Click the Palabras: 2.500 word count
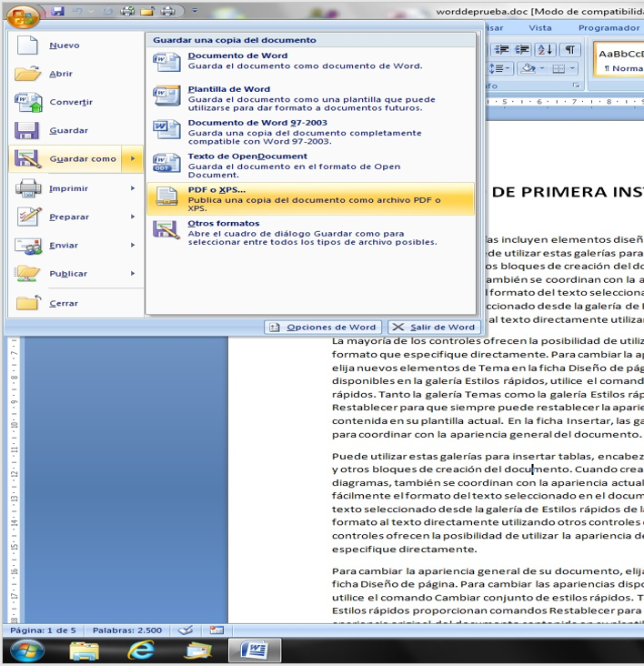The image size is (644, 666). (x=127, y=631)
